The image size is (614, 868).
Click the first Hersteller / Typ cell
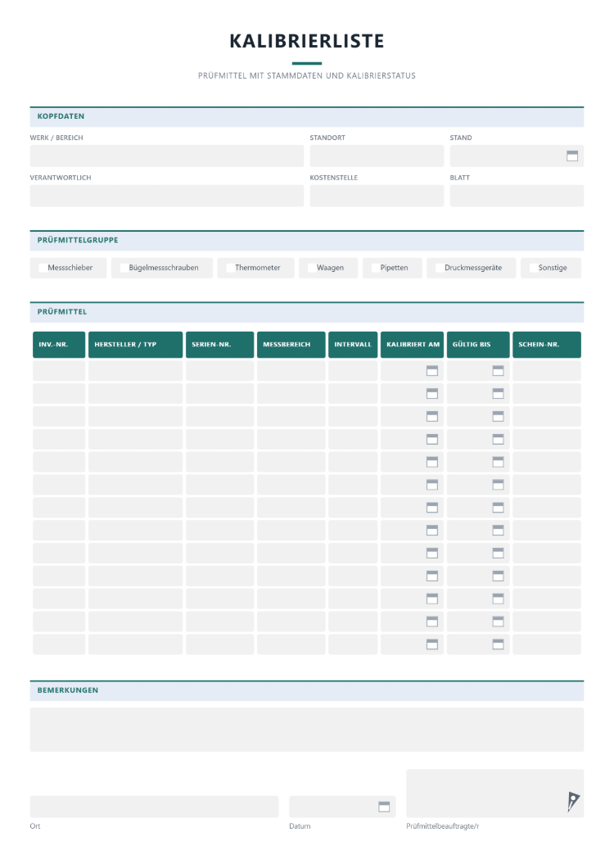click(135, 371)
